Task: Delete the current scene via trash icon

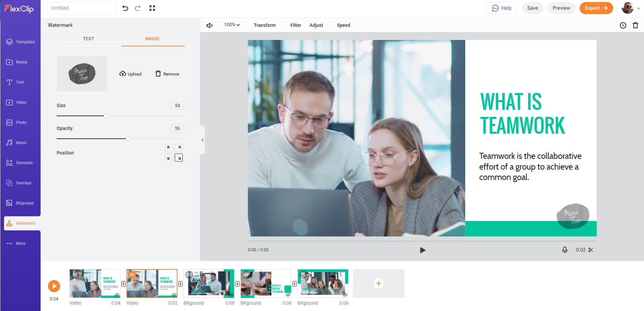Action: tap(635, 25)
